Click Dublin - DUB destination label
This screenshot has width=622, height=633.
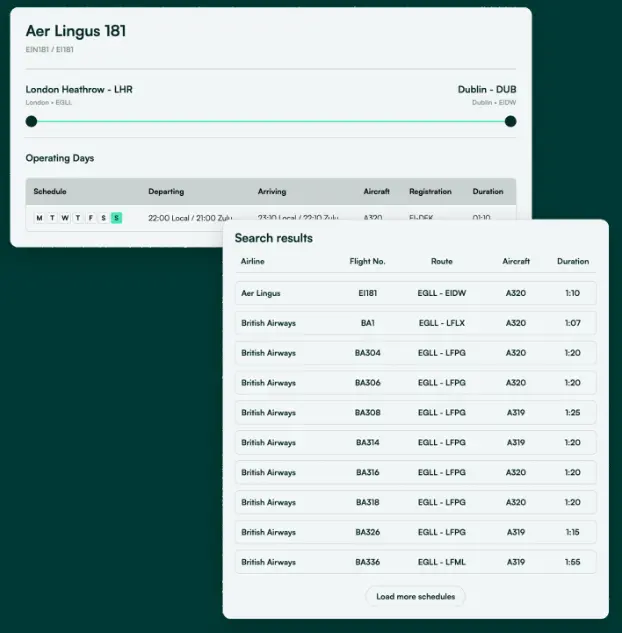tap(487, 90)
